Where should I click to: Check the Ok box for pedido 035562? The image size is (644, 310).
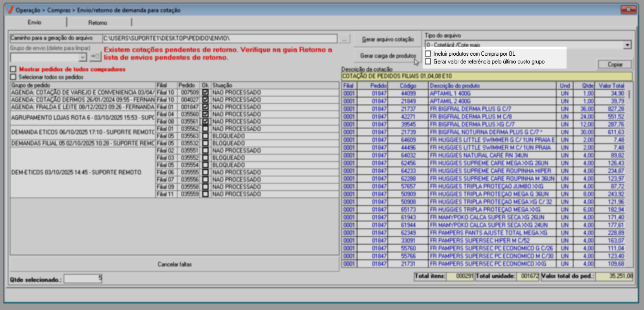pos(205,129)
